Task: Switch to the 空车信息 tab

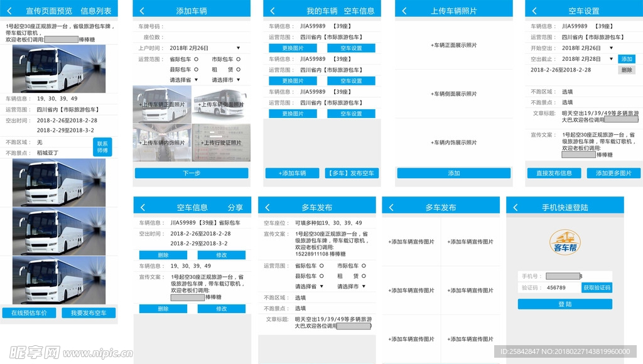Action: tap(358, 9)
